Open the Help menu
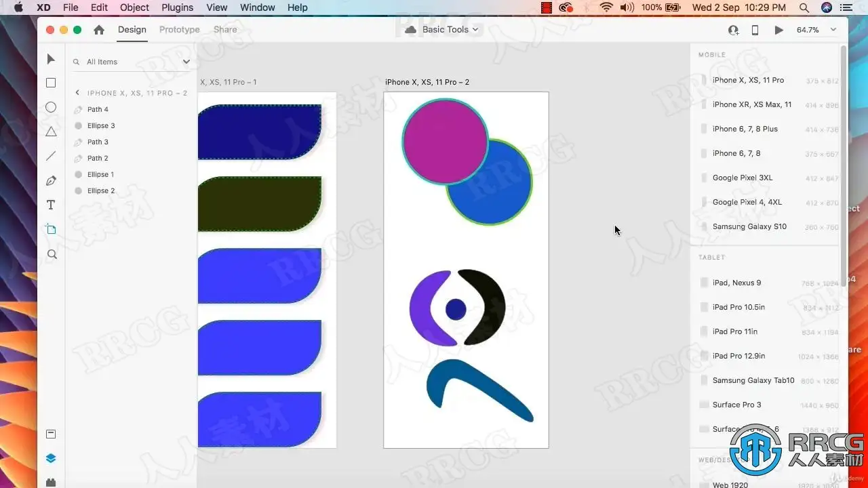 coord(298,7)
